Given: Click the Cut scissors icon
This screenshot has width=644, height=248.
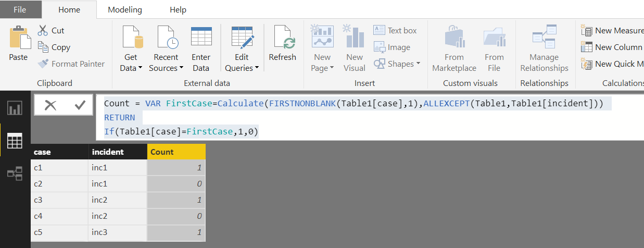Looking at the screenshot, I should pos(43,31).
